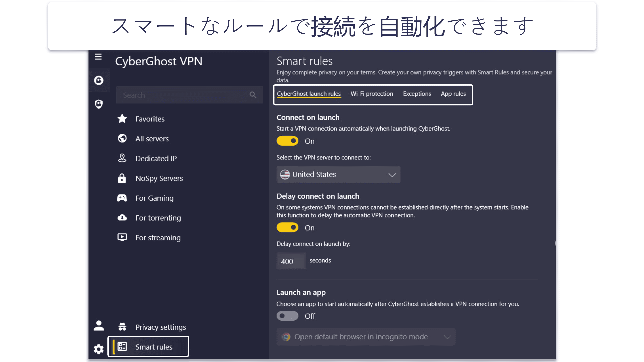Click the Chrome browser icon in dropdown
The image size is (644, 362).
coord(286,337)
